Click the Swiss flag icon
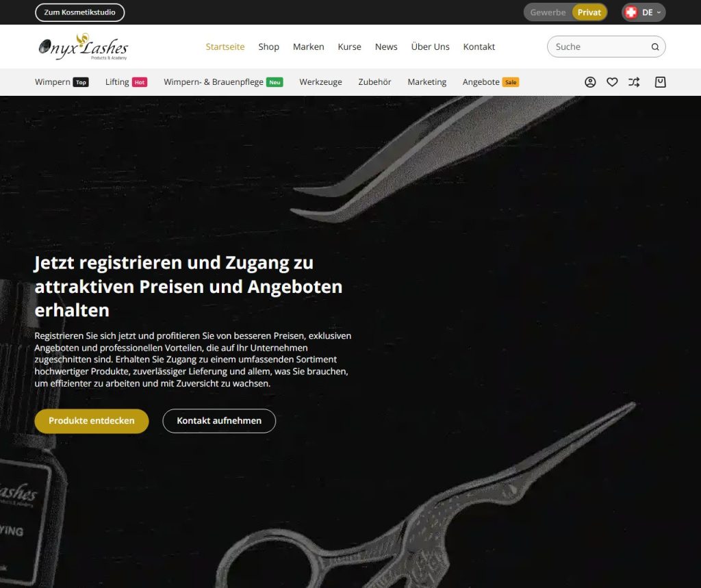The height and width of the screenshot is (588, 701). tap(630, 12)
